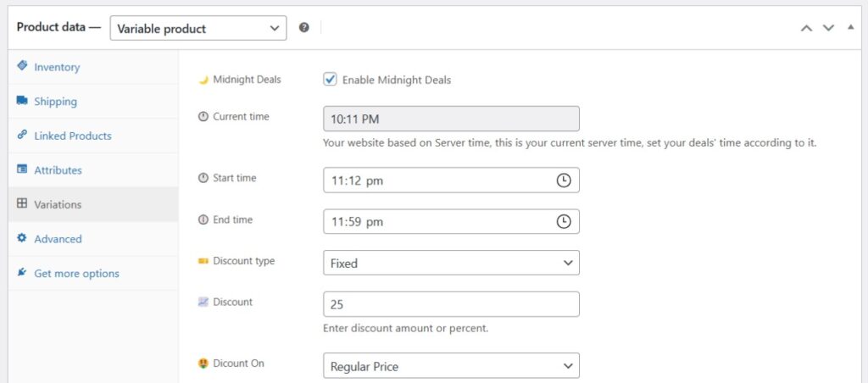This screenshot has width=868, height=383.
Task: Open the Start time clock picker icon
Action: [x=564, y=180]
